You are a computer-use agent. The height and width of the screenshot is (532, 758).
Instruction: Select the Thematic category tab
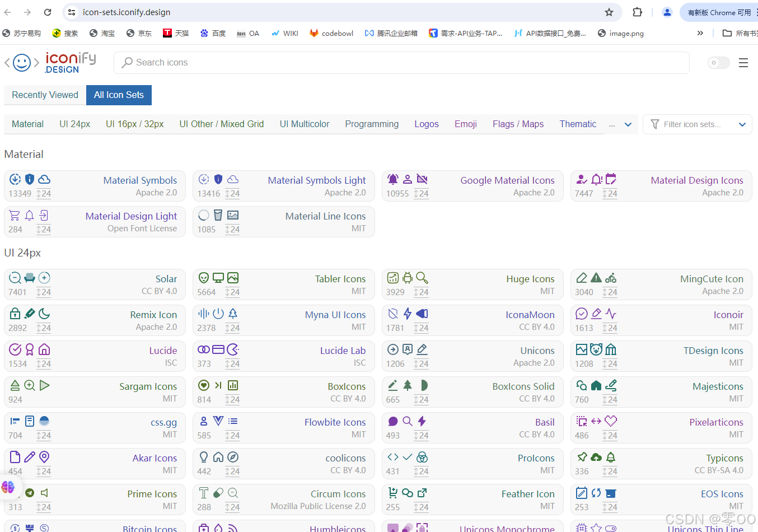[578, 124]
